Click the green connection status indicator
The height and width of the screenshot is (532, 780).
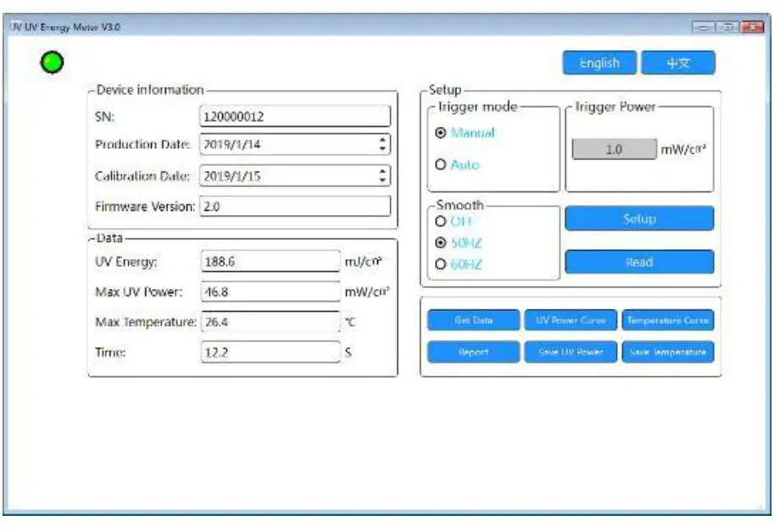(52, 62)
